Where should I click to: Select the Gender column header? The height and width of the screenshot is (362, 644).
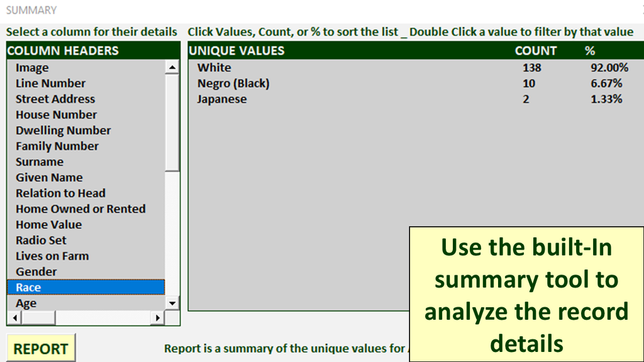[36, 272]
